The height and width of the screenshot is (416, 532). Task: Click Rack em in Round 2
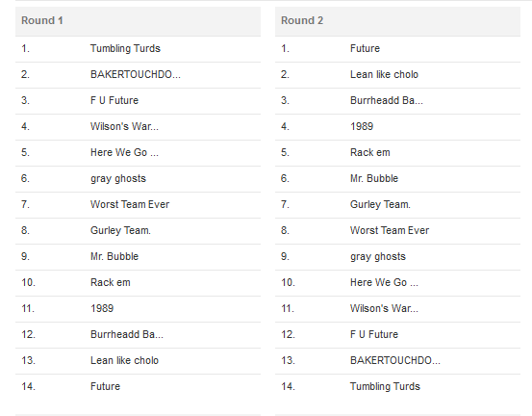coord(370,152)
